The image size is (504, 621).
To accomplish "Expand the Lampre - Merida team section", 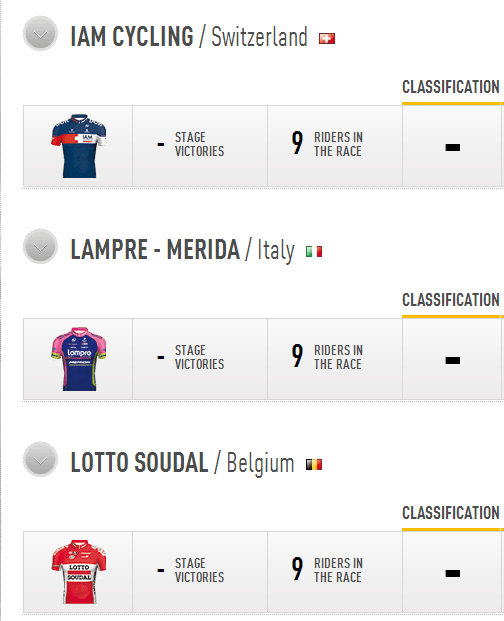I will click(x=40, y=247).
